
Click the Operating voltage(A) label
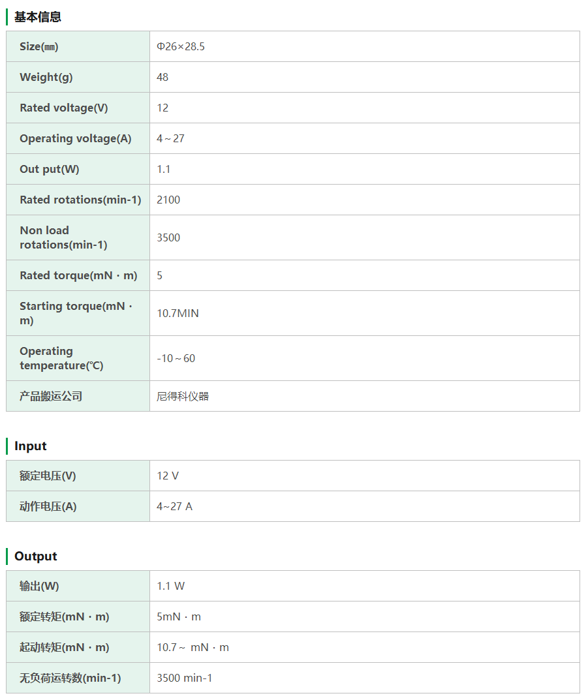(x=75, y=138)
